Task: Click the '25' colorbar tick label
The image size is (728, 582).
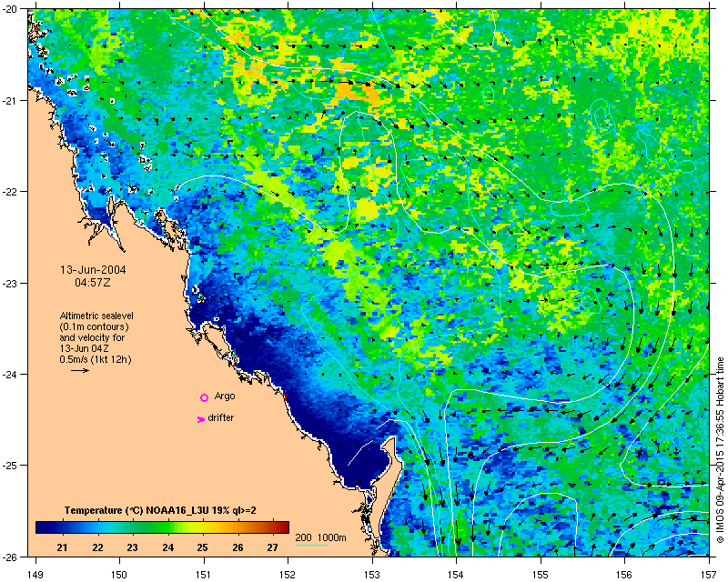Action: pos(202,547)
